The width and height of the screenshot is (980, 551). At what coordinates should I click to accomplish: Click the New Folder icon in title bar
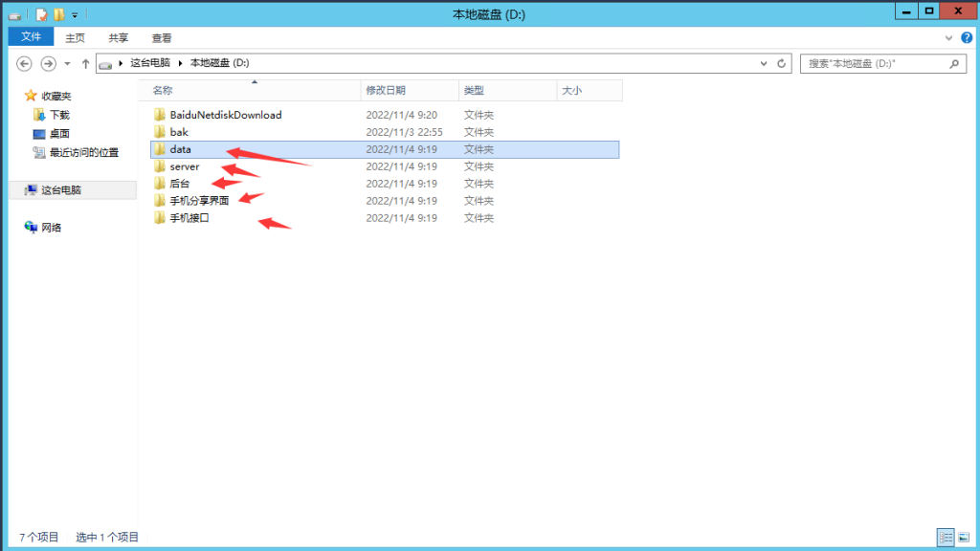coord(59,14)
